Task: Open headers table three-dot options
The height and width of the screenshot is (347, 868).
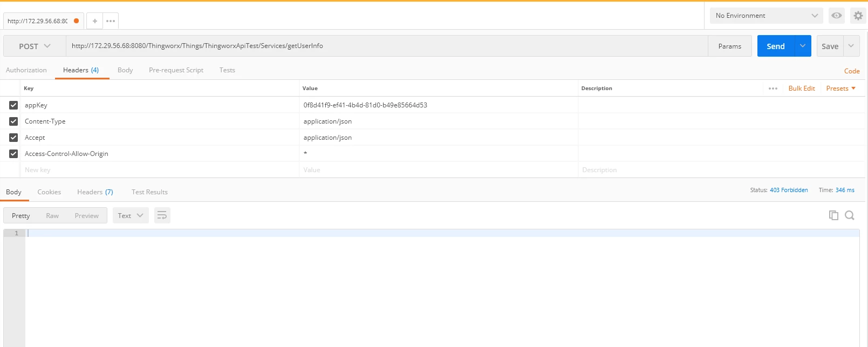Action: pos(773,89)
